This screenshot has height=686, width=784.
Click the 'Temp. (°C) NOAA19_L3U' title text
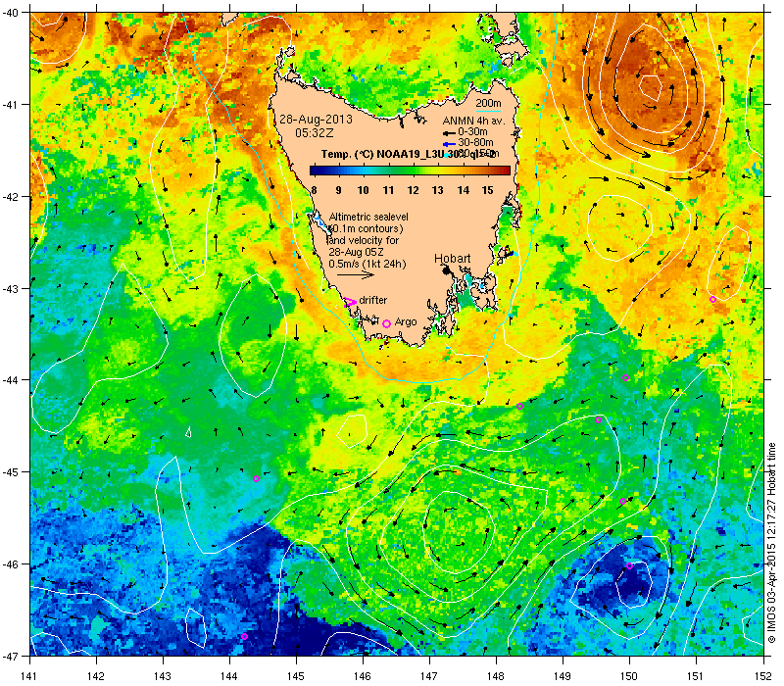click(x=383, y=154)
